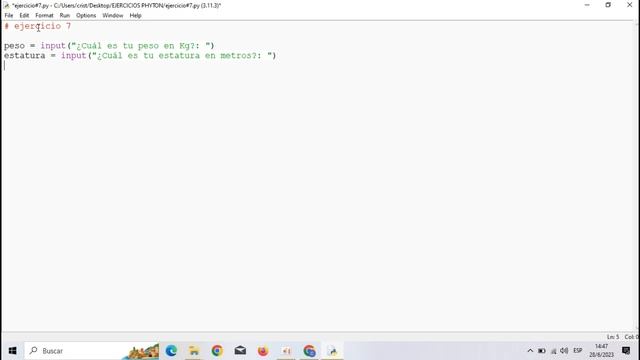The height and width of the screenshot is (360, 640).
Task: Open the network status icon
Action: pyautogui.click(x=553, y=351)
